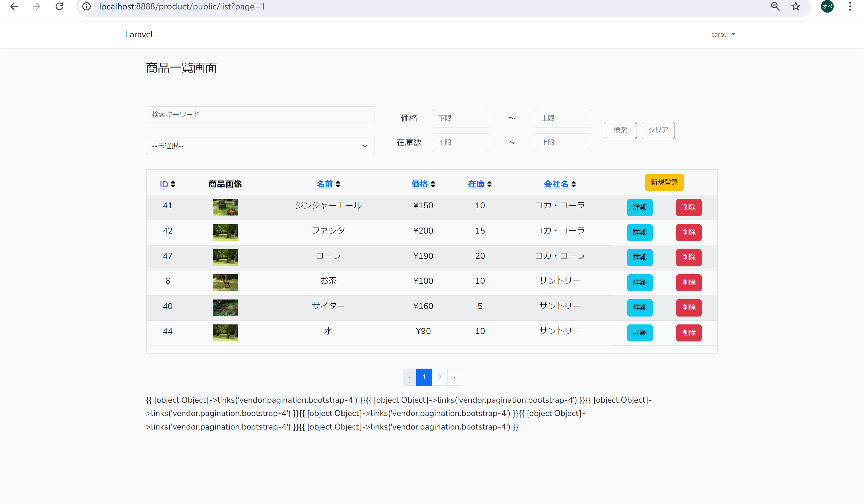
Task: Click the yellow 新規登録 button
Action: [664, 182]
